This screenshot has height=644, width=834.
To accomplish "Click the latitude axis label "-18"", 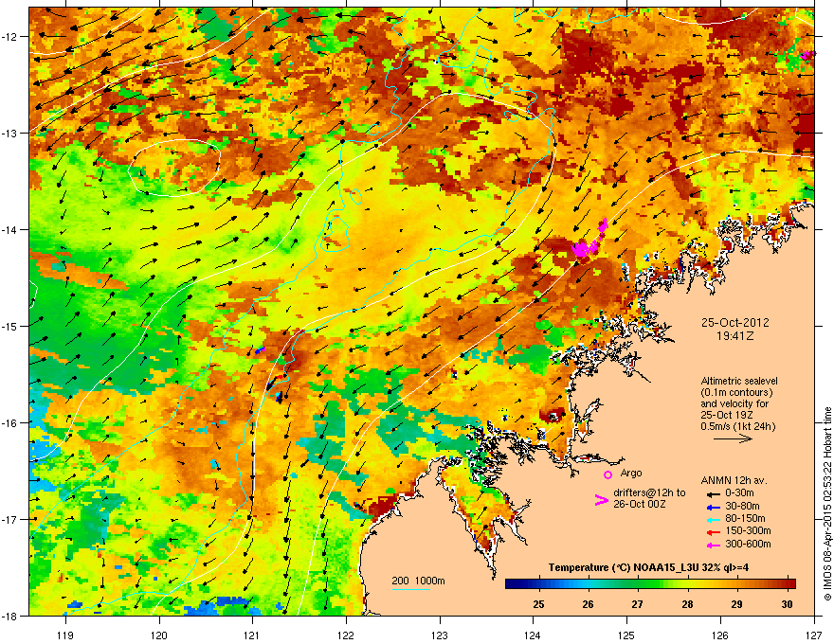I will [9, 616].
